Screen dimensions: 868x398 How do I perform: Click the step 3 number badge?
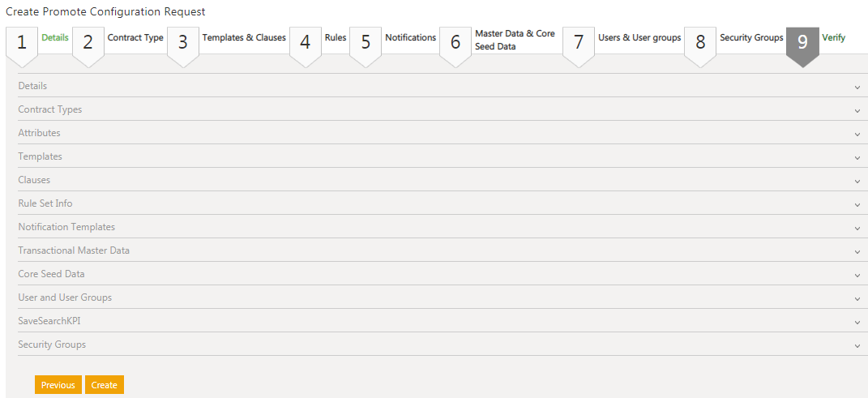tap(183, 43)
